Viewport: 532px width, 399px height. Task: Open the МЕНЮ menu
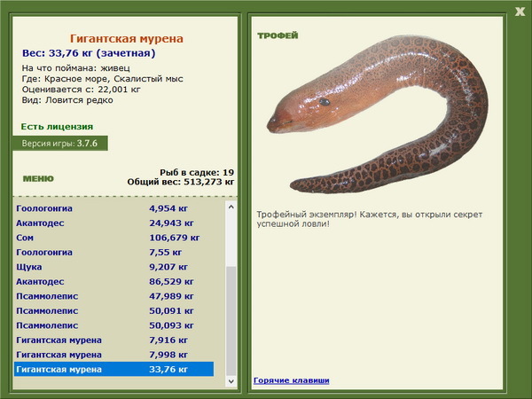[38, 179]
